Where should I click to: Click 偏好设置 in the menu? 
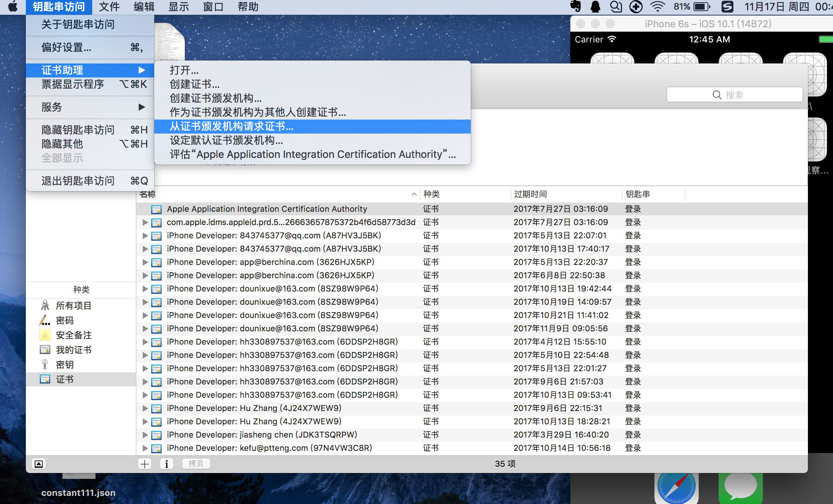66,47
